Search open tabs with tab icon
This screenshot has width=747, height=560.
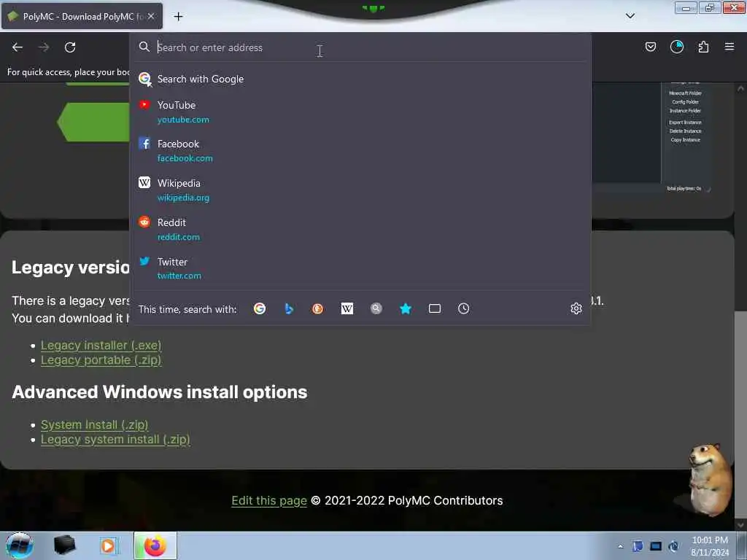point(435,309)
